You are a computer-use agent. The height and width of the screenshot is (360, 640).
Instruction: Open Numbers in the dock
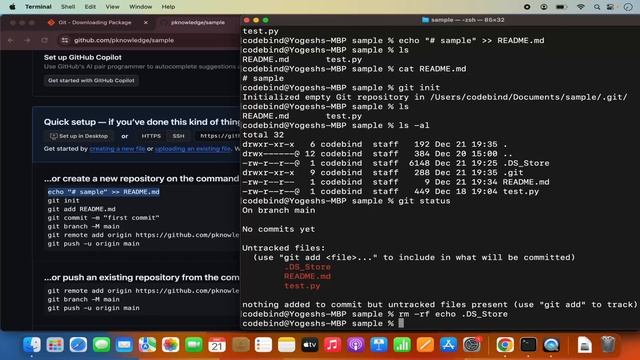[402, 345]
